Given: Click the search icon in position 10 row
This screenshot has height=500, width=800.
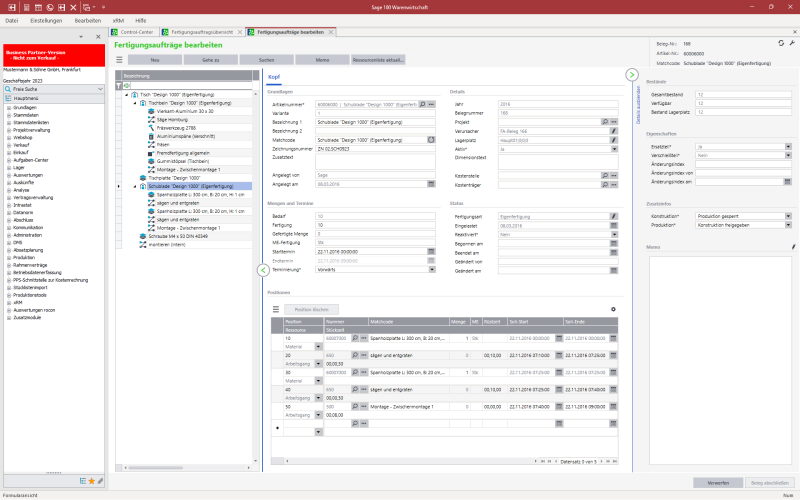Looking at the screenshot, I should pos(355,338).
